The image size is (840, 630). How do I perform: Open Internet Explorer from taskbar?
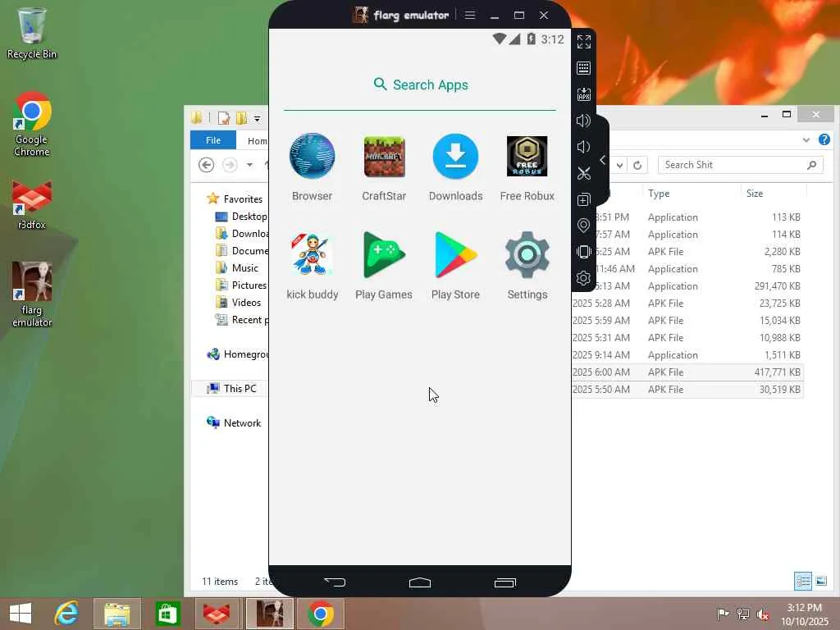pyautogui.click(x=67, y=614)
